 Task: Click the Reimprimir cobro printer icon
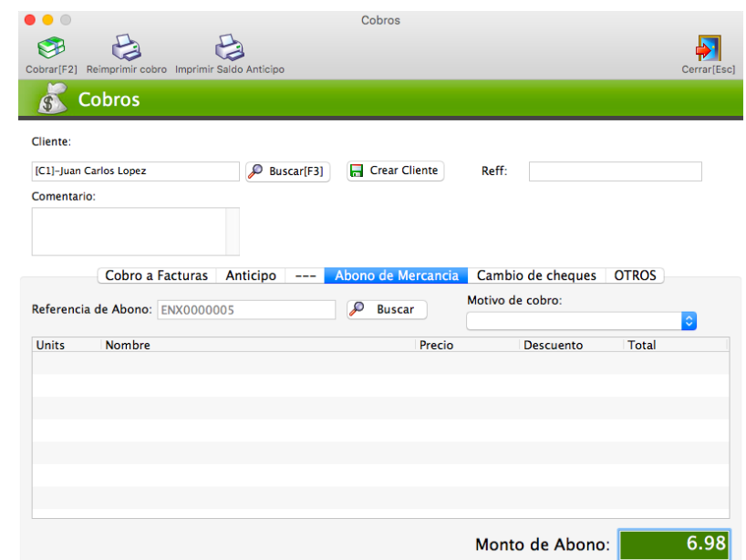pos(126,47)
